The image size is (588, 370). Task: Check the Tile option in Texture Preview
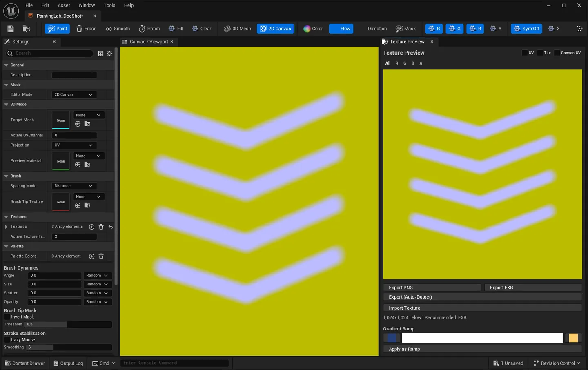540,53
